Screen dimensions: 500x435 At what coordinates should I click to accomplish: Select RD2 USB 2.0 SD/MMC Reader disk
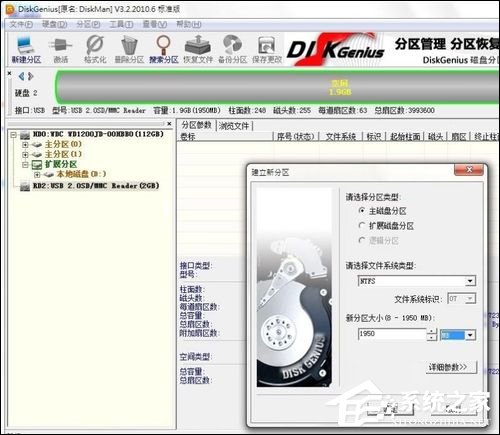pyautogui.click(x=96, y=186)
